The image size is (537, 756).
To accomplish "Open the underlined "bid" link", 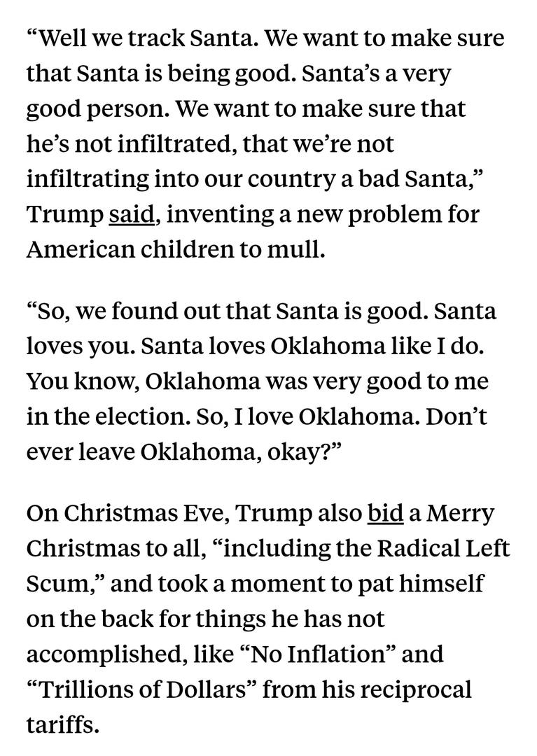I will coord(385,513).
